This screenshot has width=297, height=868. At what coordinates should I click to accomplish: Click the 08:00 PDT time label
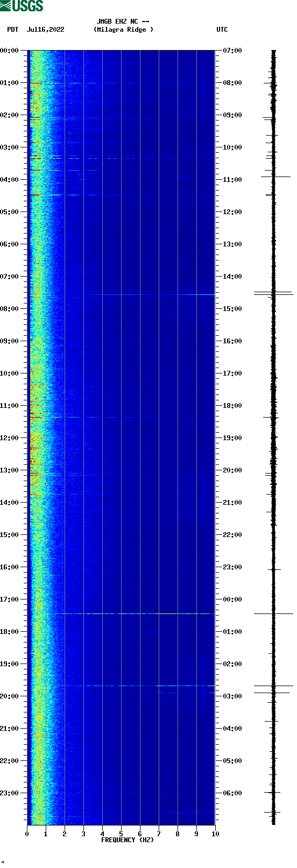pos(10,309)
